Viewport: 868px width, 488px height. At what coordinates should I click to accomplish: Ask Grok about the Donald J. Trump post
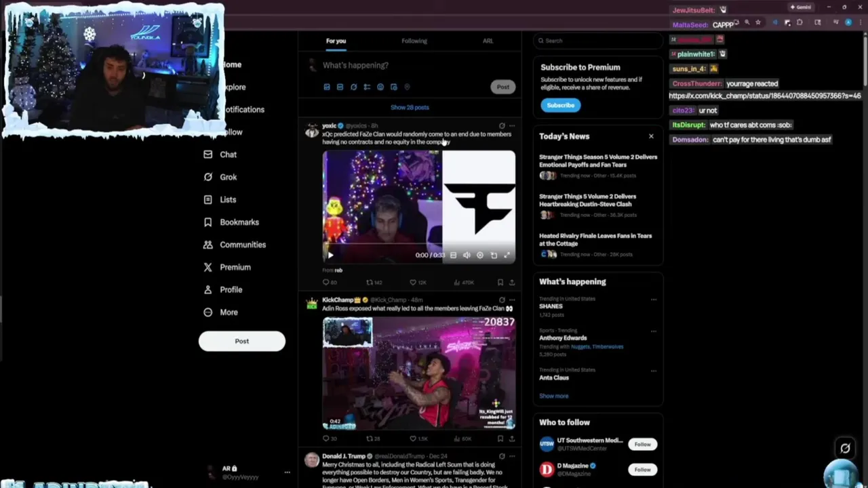point(502,456)
